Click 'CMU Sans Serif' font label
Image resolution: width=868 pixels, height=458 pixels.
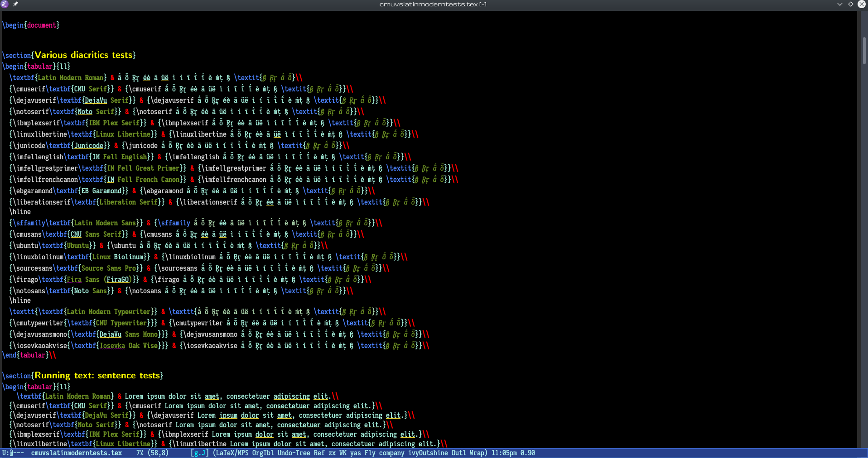pyautogui.click(x=96, y=234)
